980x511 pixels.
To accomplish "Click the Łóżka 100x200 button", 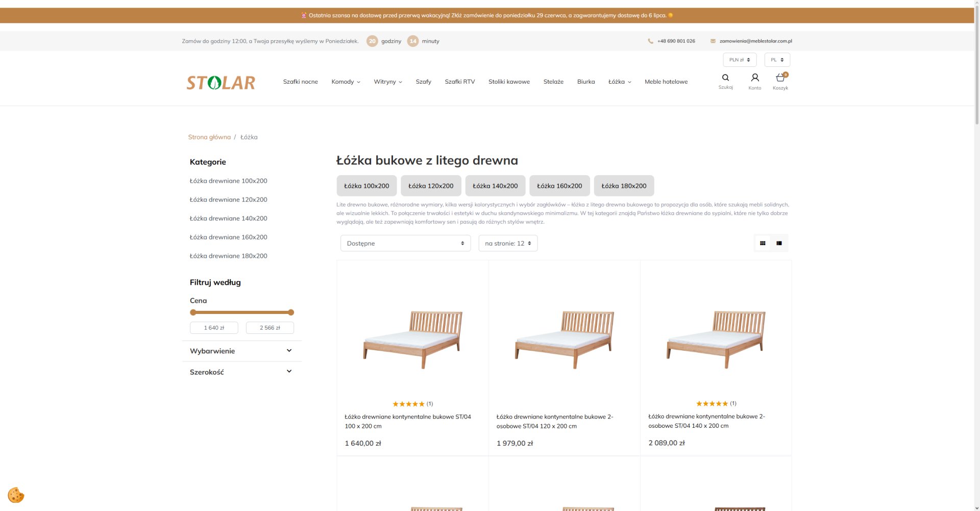I will tap(366, 186).
